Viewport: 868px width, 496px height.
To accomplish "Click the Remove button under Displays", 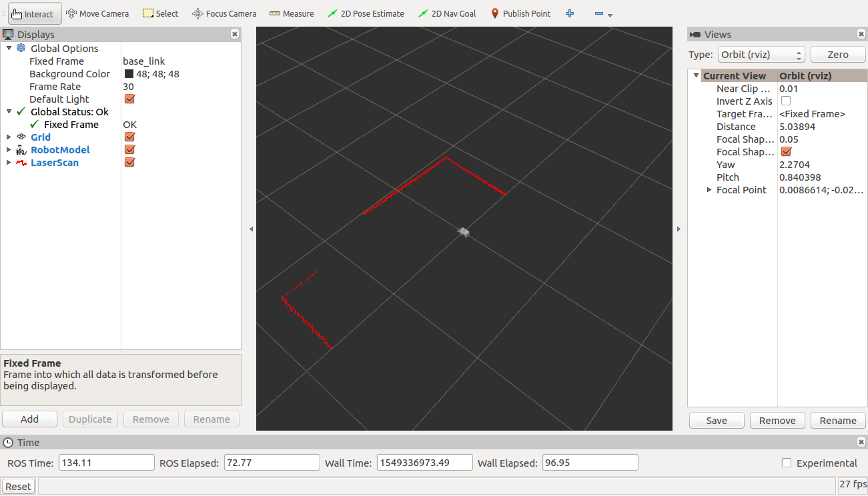I will tap(151, 419).
